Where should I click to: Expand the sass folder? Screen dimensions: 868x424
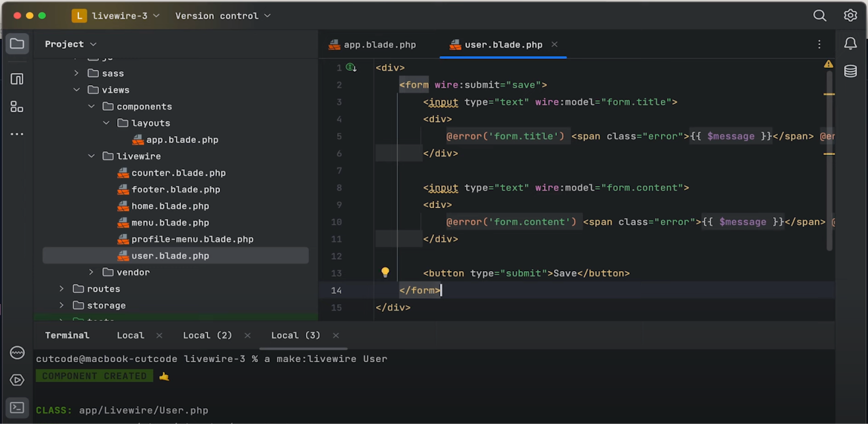click(x=76, y=73)
